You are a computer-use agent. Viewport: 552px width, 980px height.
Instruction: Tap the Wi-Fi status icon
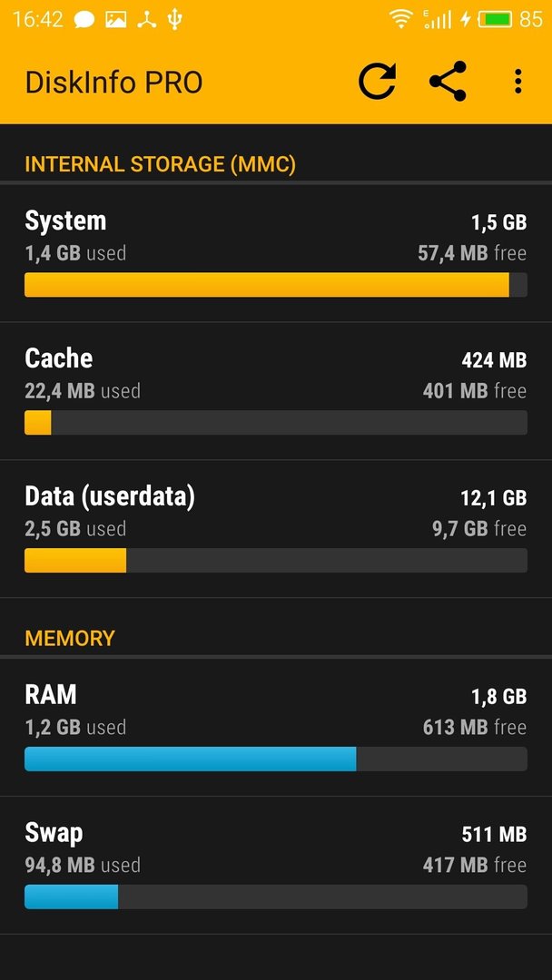click(x=400, y=19)
